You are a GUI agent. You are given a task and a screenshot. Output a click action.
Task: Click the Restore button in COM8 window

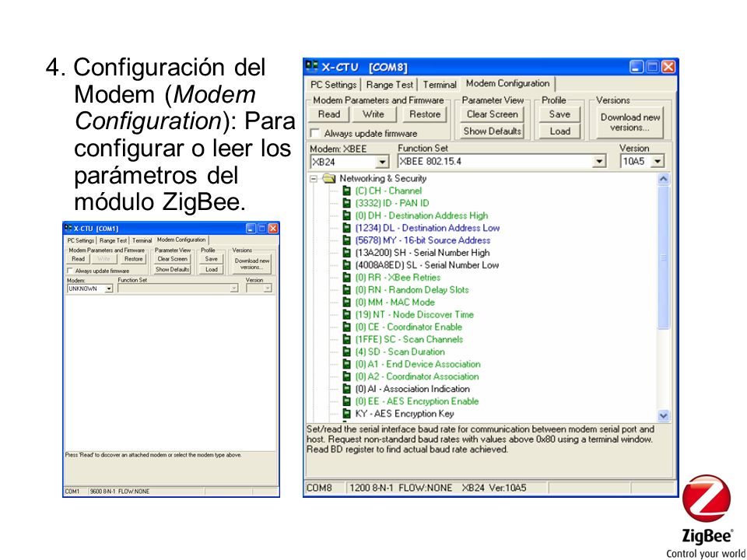[x=425, y=114]
